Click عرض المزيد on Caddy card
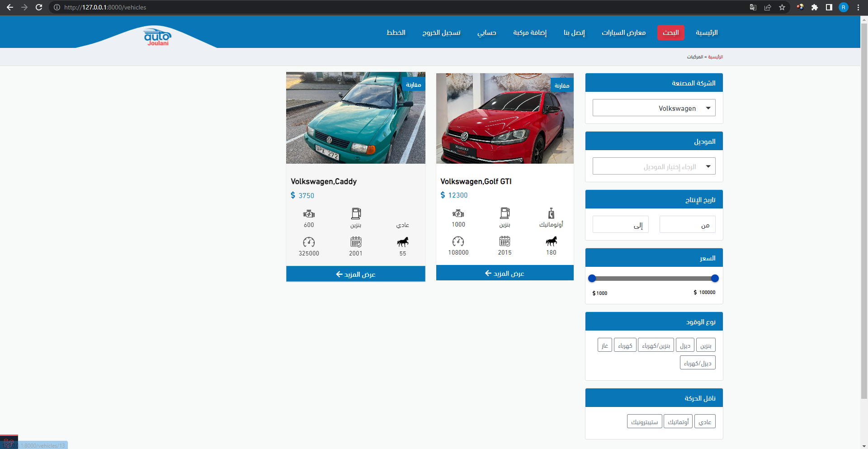The height and width of the screenshot is (449, 868). click(x=356, y=274)
